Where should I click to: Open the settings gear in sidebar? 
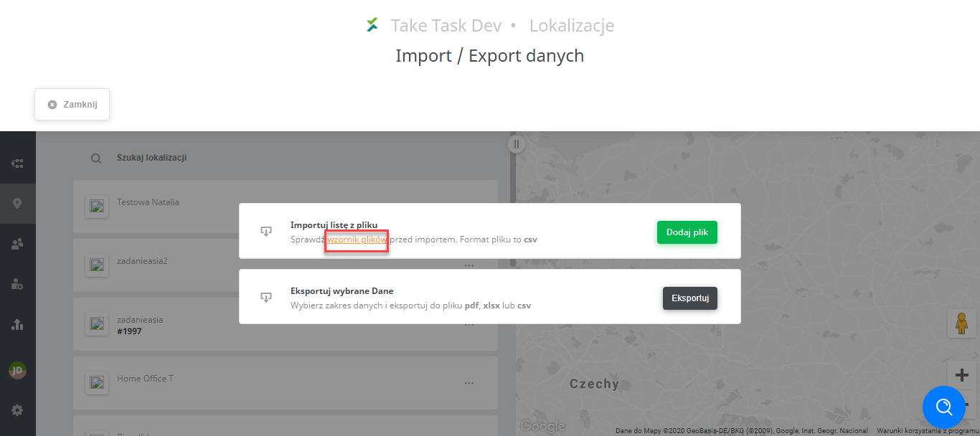[17, 410]
